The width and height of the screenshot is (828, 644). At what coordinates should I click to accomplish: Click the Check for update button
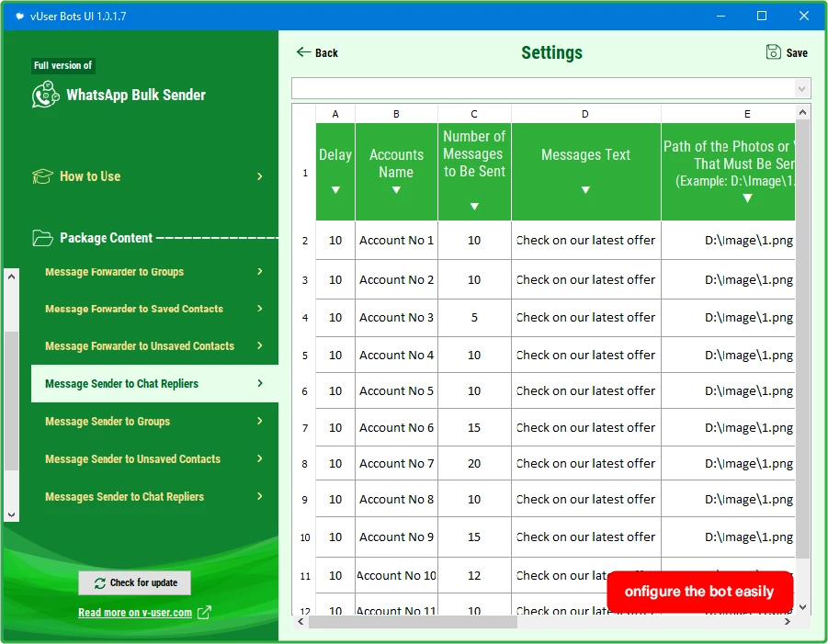click(135, 582)
